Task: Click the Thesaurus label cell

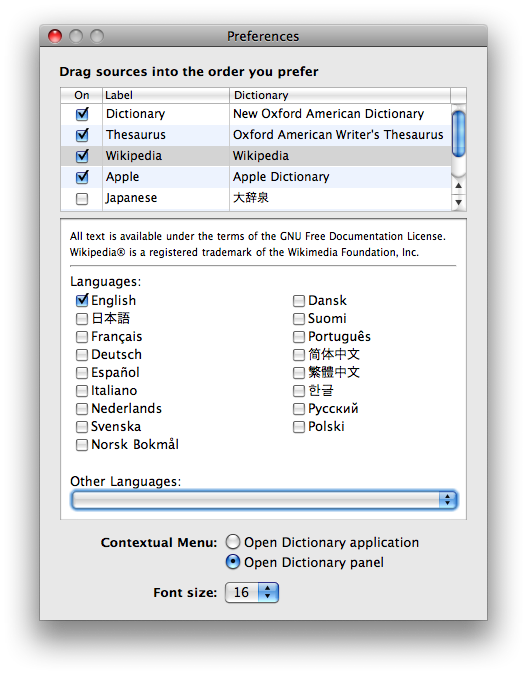Action: click(x=166, y=135)
